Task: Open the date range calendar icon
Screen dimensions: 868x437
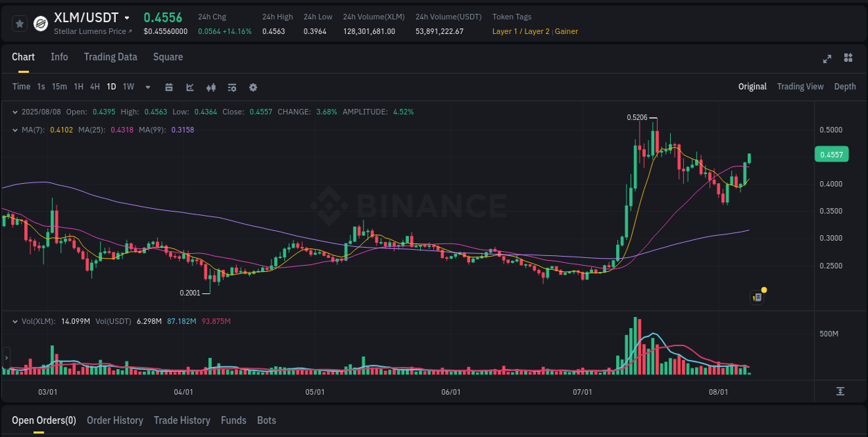Action: click(169, 87)
